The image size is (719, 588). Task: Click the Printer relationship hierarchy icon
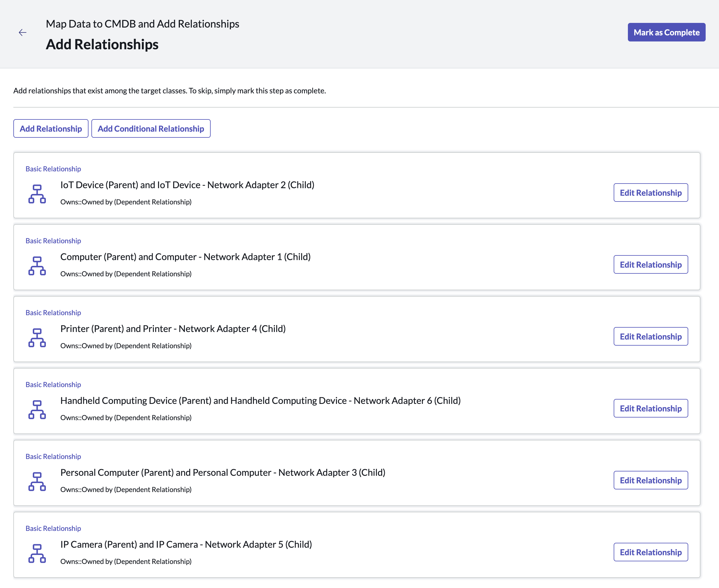point(37,337)
